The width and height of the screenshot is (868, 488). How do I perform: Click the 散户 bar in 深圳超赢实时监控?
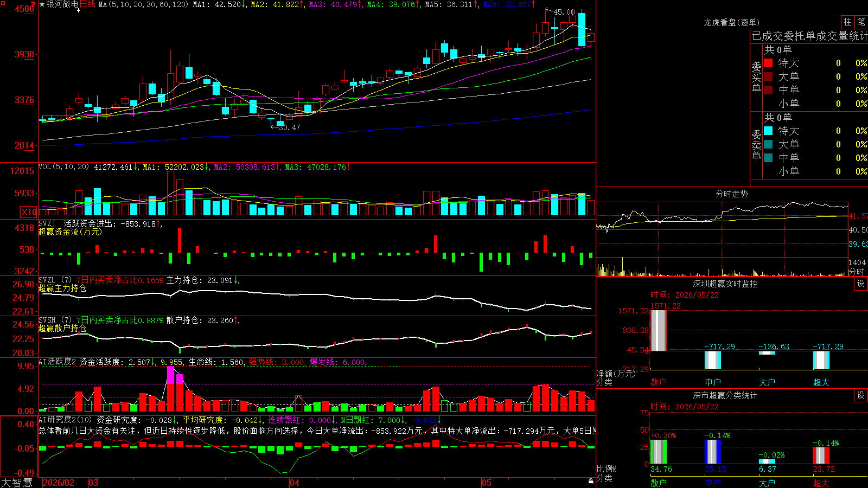(x=658, y=331)
